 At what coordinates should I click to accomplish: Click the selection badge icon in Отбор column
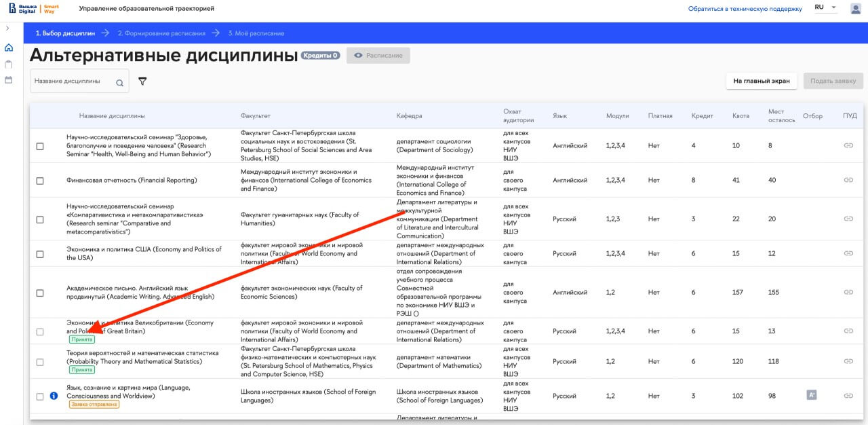811,394
